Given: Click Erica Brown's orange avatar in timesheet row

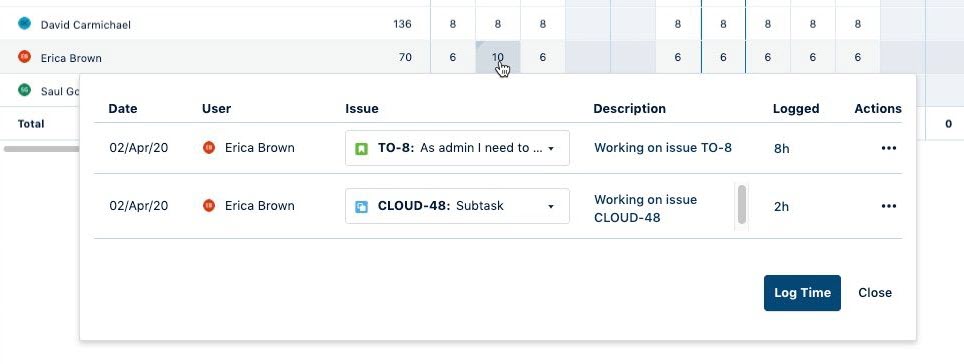Looking at the screenshot, I should pos(25,57).
